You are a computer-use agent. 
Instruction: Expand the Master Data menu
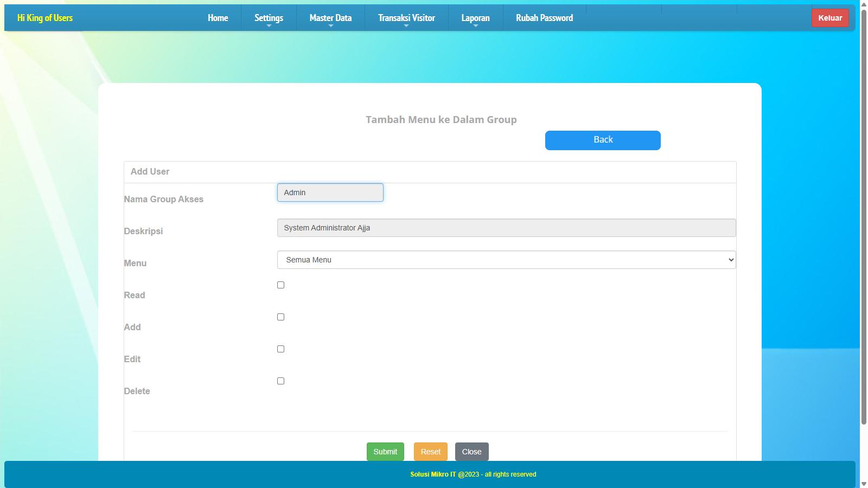[330, 18]
